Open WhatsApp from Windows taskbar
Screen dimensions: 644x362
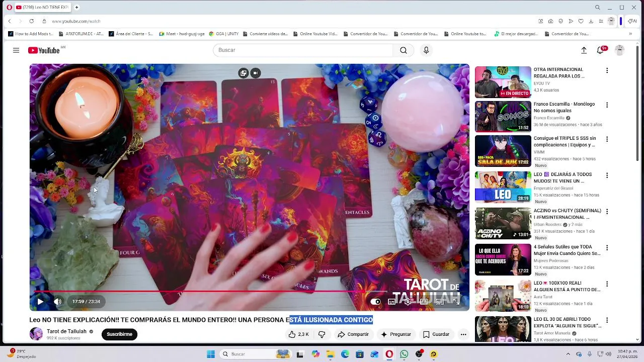404,354
